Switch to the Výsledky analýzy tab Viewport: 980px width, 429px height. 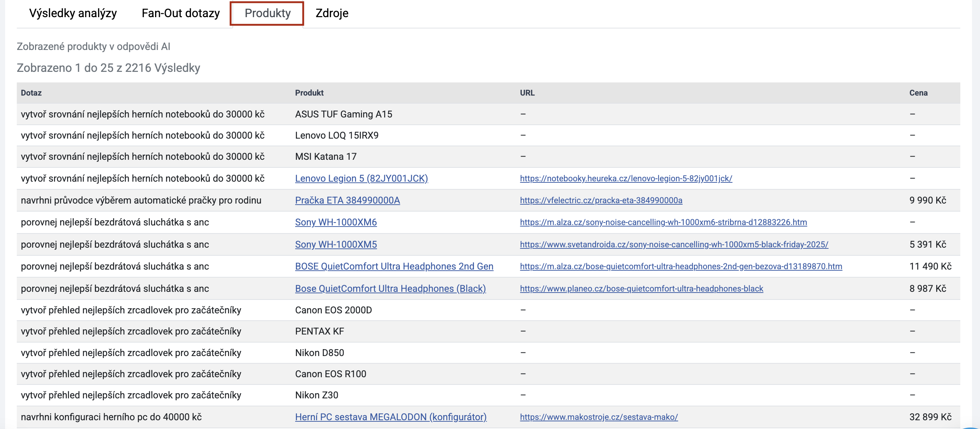pyautogui.click(x=73, y=13)
